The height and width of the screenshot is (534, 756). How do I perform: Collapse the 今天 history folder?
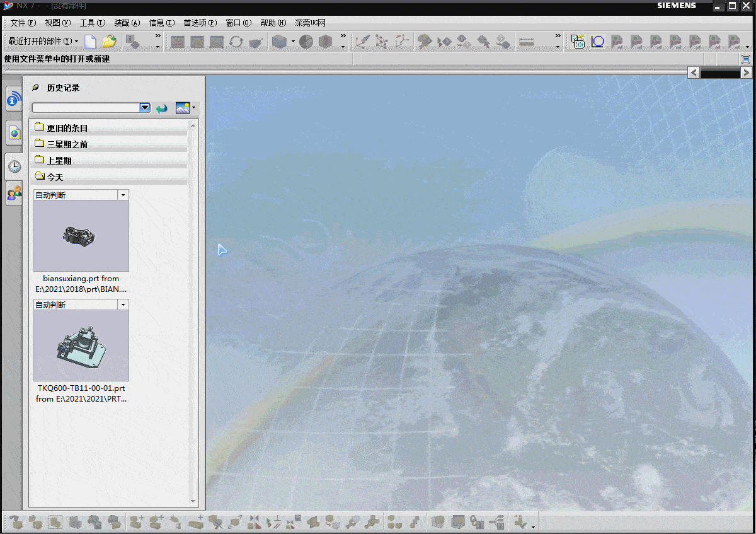pyautogui.click(x=60, y=177)
